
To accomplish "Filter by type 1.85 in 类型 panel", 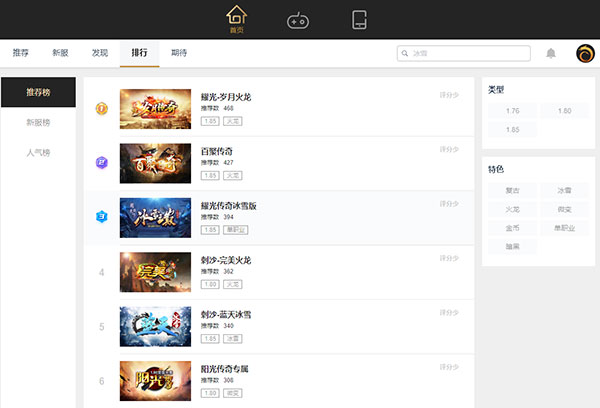I will coord(512,130).
